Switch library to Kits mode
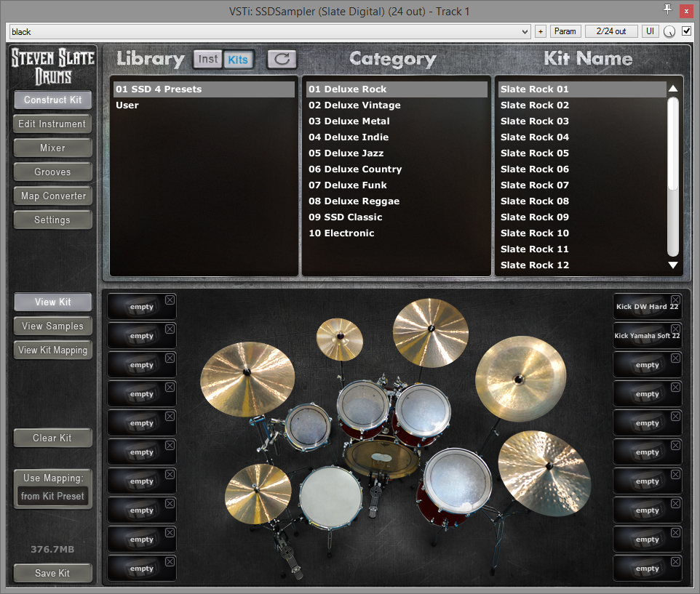 pyautogui.click(x=238, y=60)
